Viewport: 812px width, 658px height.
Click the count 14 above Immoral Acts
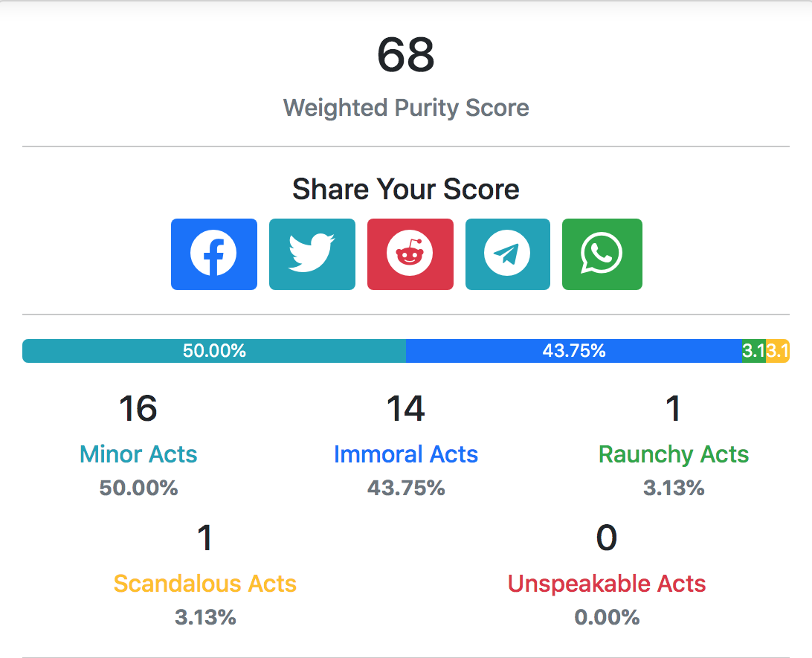[406, 408]
